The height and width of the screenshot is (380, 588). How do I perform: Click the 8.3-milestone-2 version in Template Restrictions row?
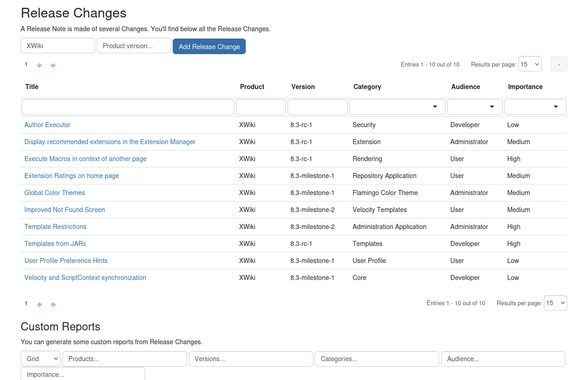312,227
